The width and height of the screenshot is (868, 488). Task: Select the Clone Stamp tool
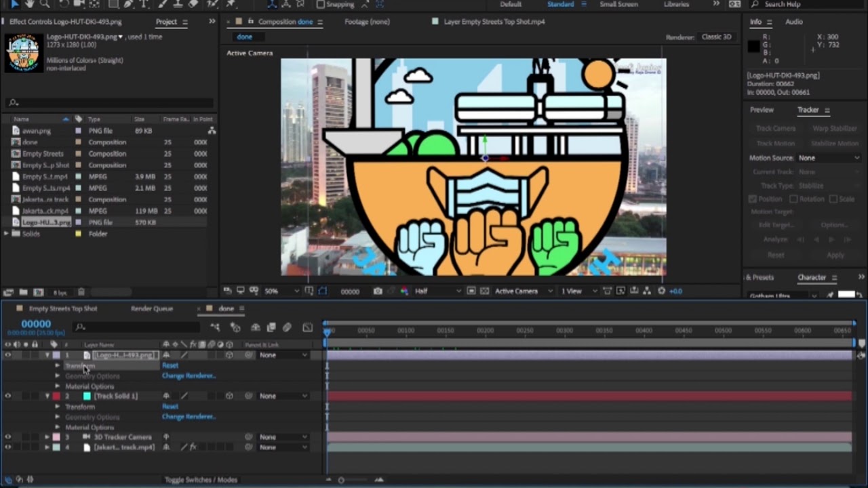coord(178,4)
